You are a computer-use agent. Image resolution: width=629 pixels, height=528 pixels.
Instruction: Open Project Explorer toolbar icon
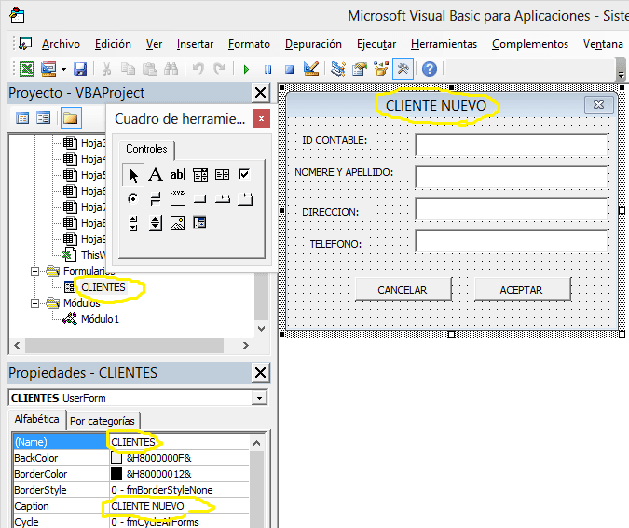coord(338,69)
